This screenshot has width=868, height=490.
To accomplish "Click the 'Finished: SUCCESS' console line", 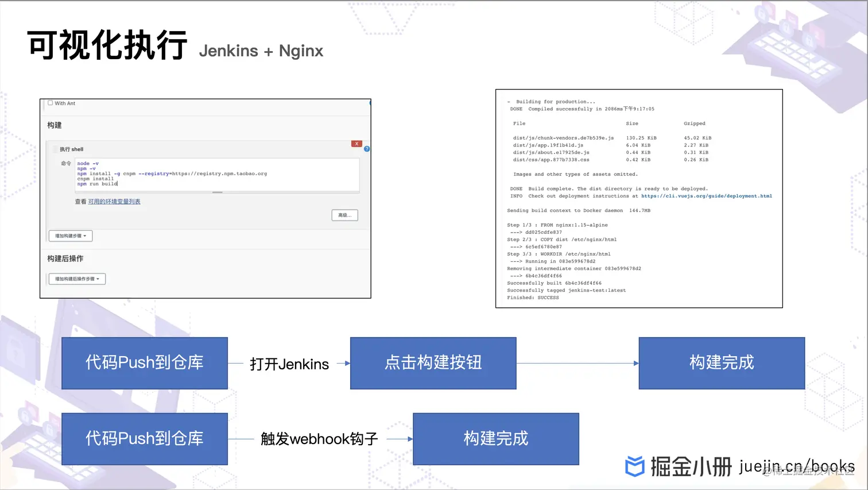I will click(533, 298).
